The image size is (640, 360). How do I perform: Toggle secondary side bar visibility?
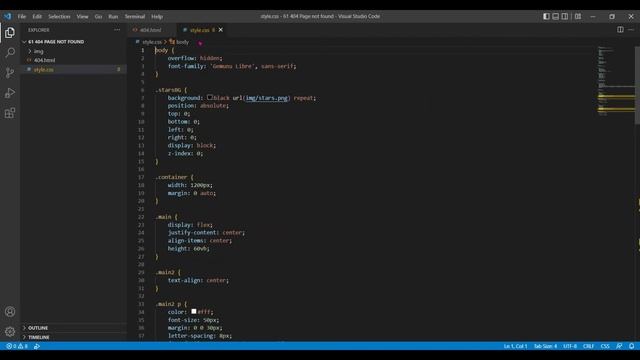[565, 16]
